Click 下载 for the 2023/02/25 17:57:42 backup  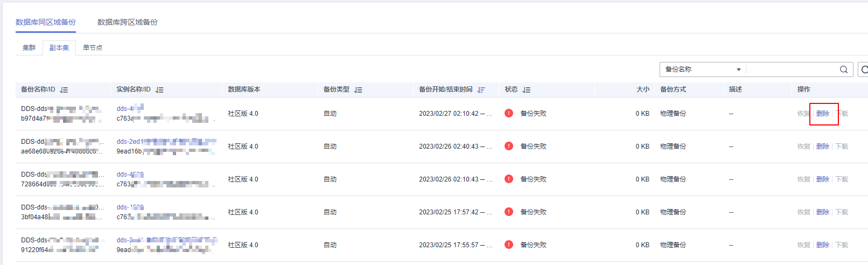pos(842,212)
